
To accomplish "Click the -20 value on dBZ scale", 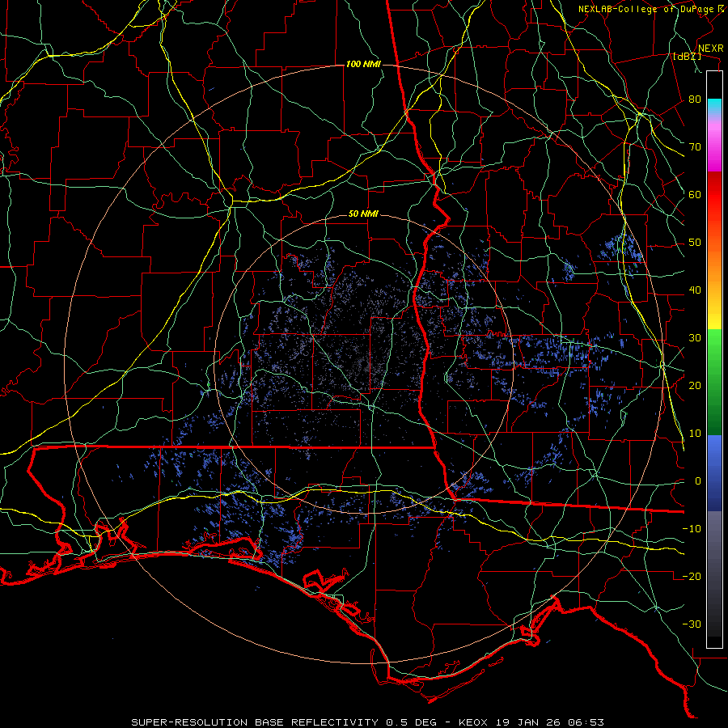I will [x=692, y=577].
